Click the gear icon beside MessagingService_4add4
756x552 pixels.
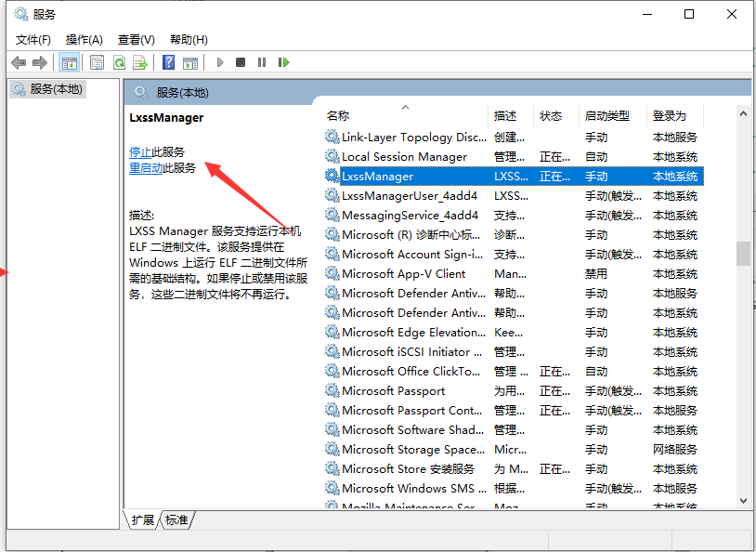(332, 215)
